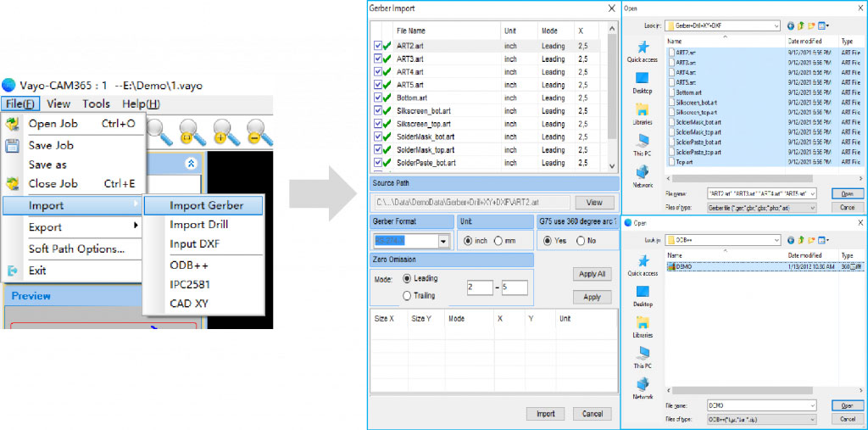868x430 pixels.
Task: Open the Gerber Format dropdown
Action: pos(442,241)
